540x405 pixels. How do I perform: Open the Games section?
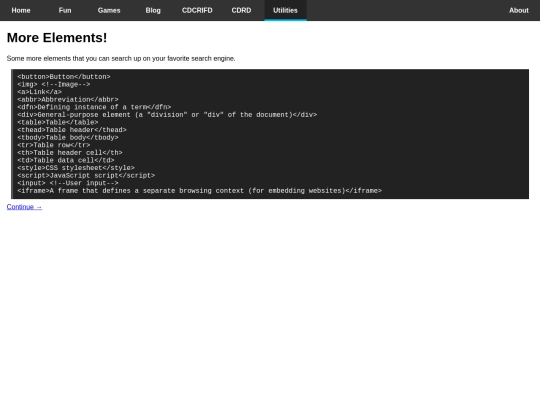tap(109, 10)
